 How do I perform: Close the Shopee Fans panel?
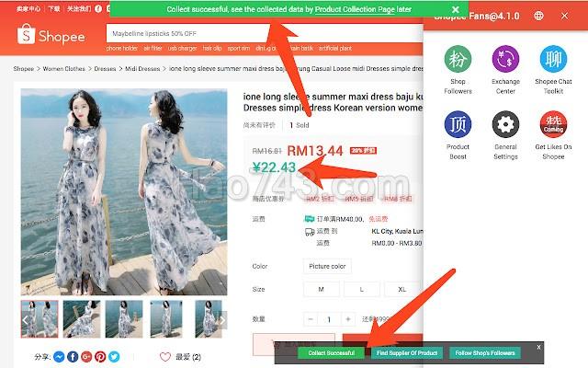point(564,16)
